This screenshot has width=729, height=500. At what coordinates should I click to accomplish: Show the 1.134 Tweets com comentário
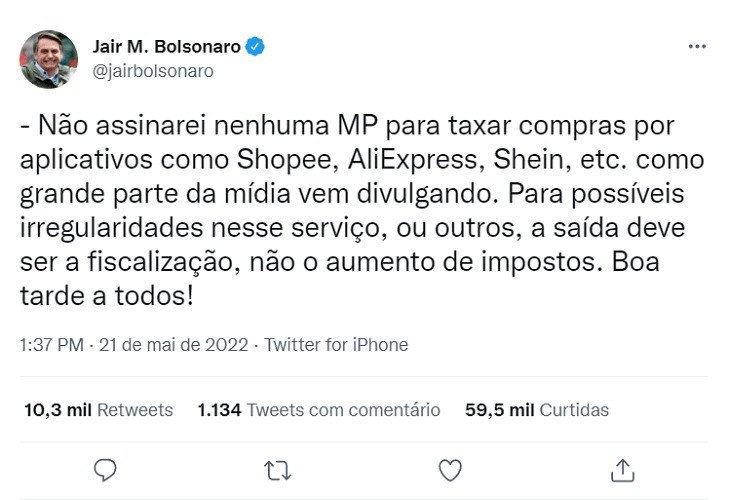point(318,410)
